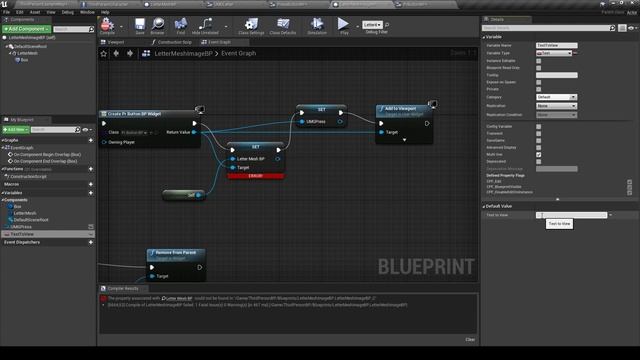Open the File menu
The height and width of the screenshot is (360, 640).
click(x=7, y=12)
